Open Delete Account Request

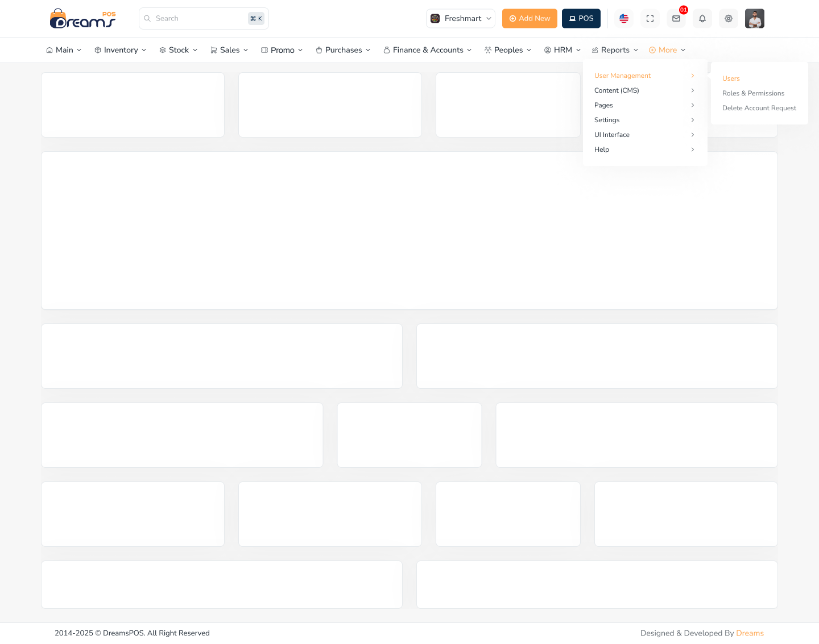tap(759, 108)
